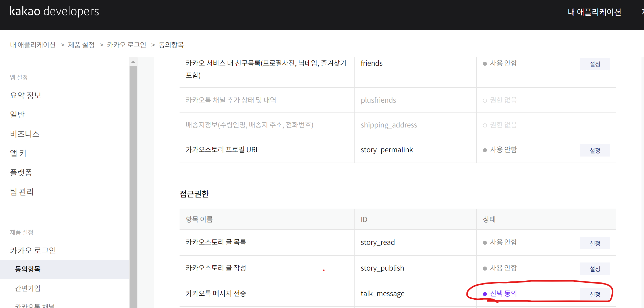Select 동의항목 sidebar sub-item
Screen dimensions: 644x308
click(28, 269)
